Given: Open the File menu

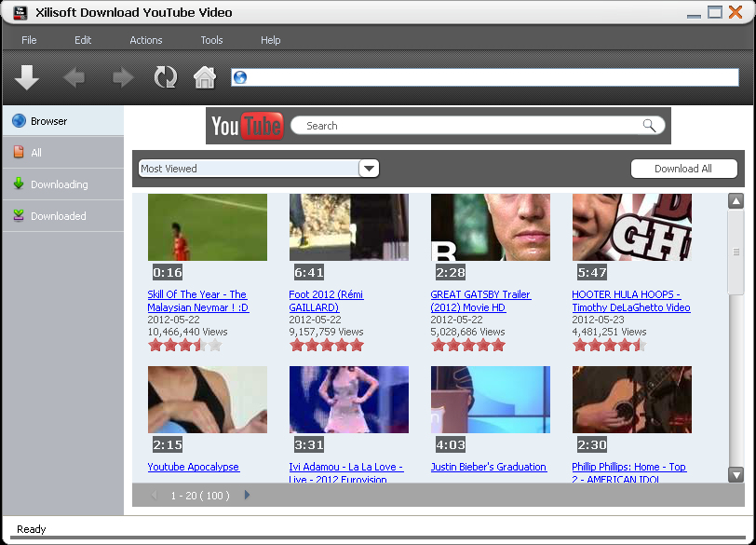Looking at the screenshot, I should (29, 40).
